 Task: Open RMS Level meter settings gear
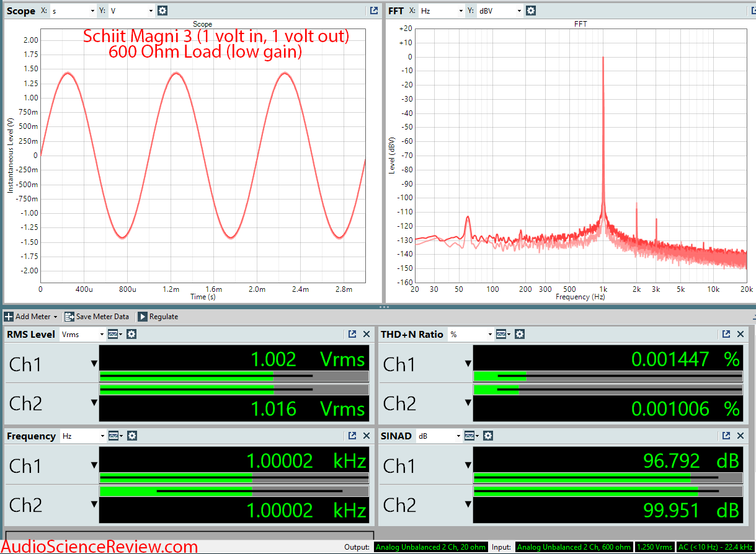131,334
